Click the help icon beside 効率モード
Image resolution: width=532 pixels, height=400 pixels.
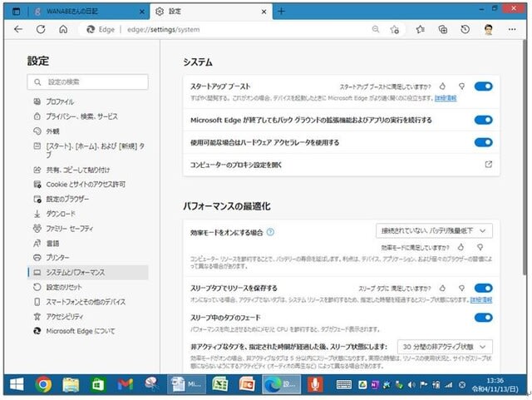270,232
